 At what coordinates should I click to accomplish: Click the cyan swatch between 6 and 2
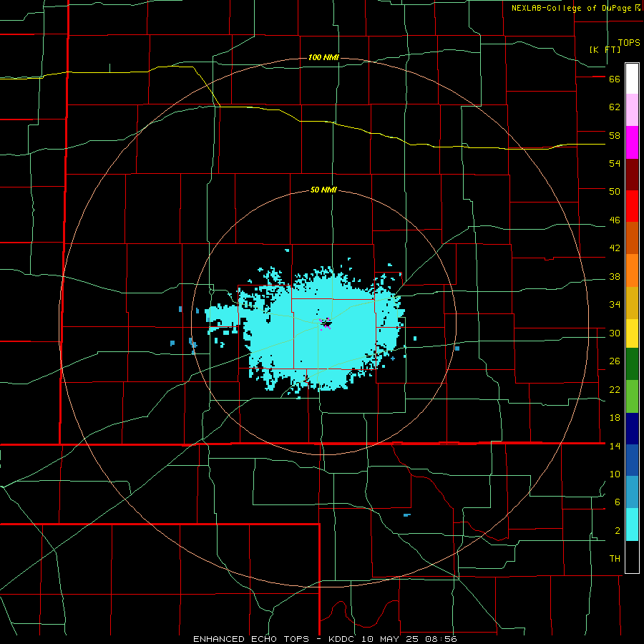(x=632, y=524)
